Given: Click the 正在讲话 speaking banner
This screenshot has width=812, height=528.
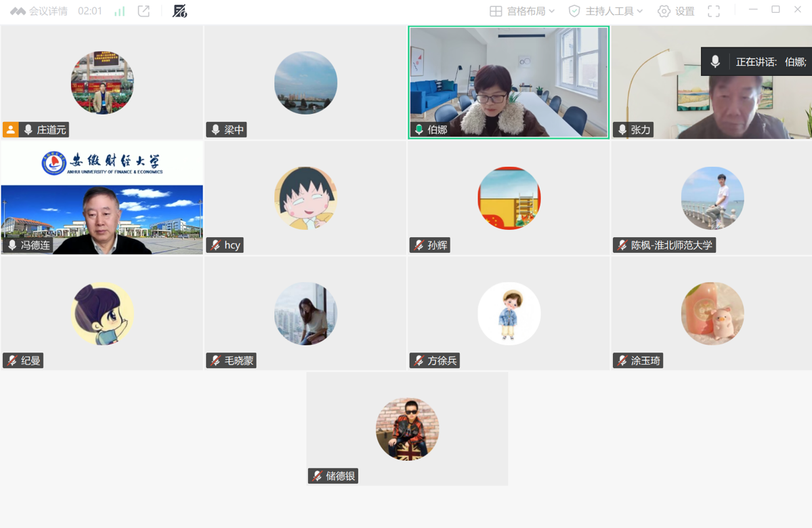Looking at the screenshot, I should [x=770, y=62].
